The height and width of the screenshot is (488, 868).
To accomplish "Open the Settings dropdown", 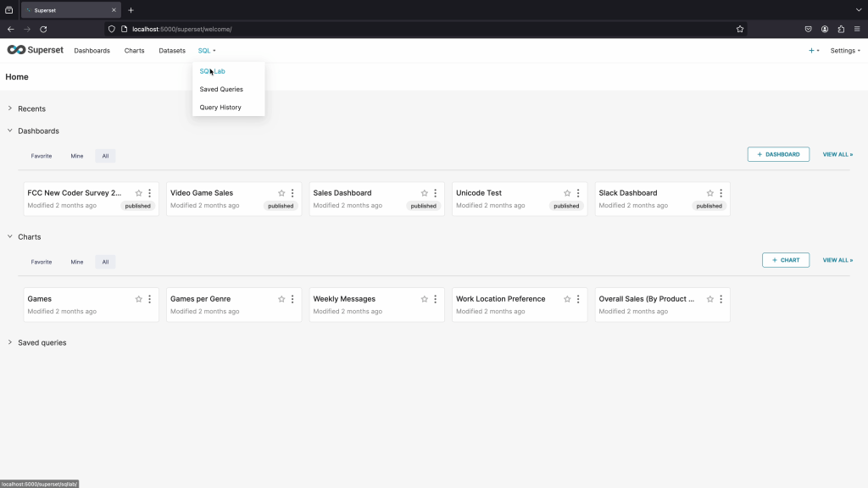I will click(x=844, y=51).
